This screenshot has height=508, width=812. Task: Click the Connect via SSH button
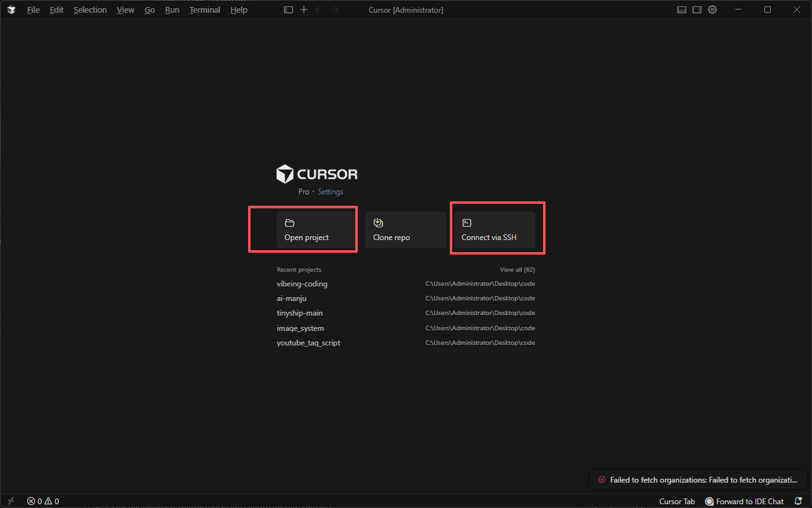(x=495, y=230)
